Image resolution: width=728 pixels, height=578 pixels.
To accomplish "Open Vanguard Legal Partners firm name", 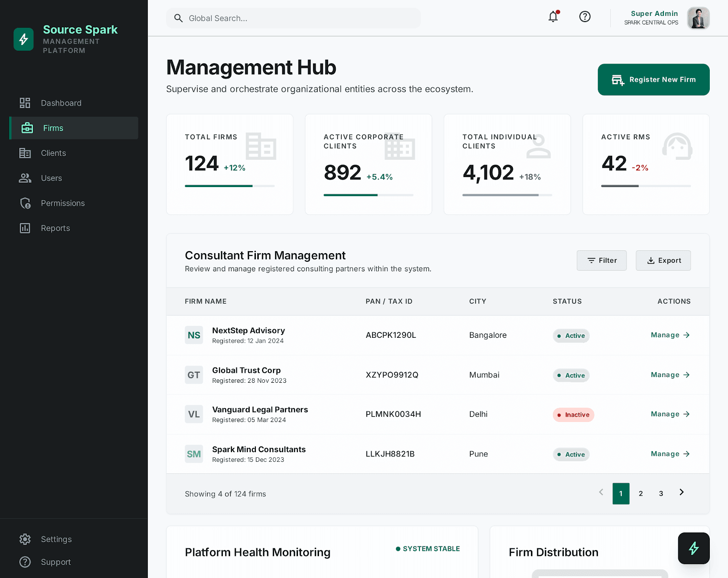I will pos(260,410).
